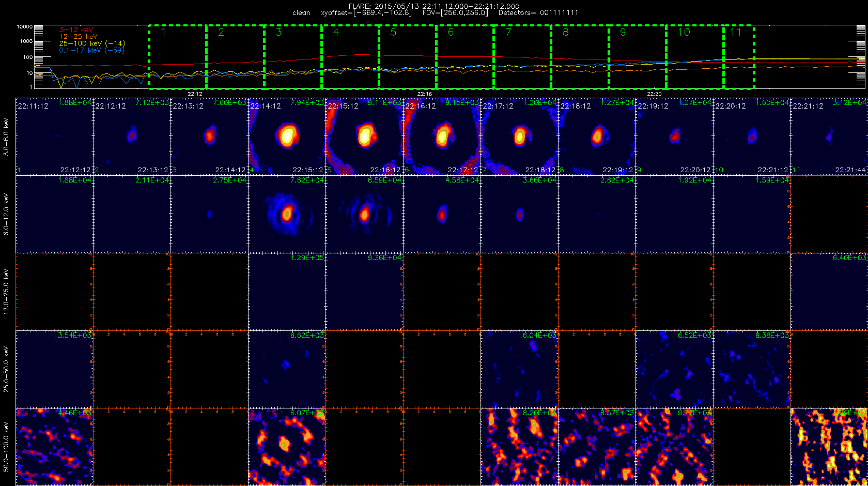Click the 2.11E+04 peak value
Image resolution: width=868 pixels, height=486 pixels.
tap(152, 180)
